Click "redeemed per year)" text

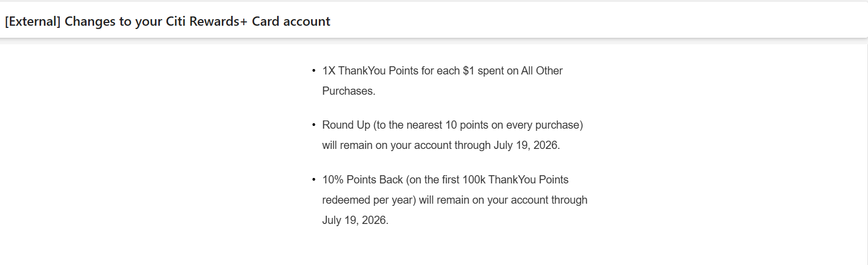(369, 200)
